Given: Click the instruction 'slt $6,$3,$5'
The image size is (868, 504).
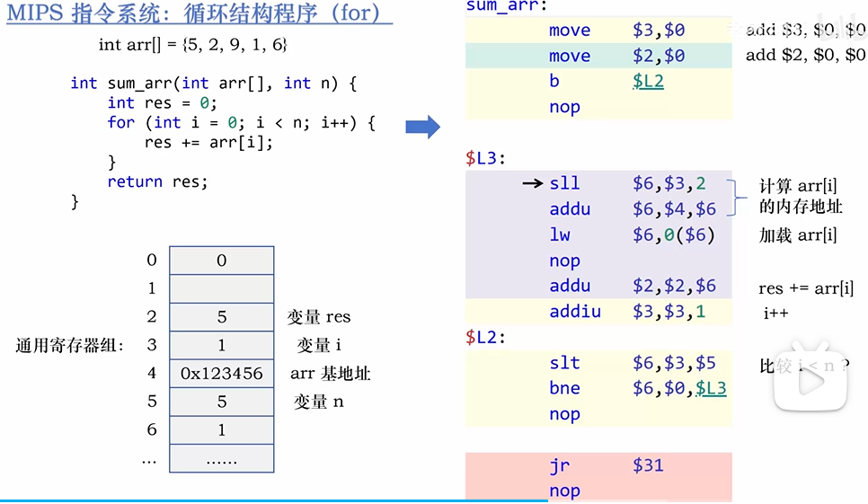Looking at the screenshot, I should pos(633,362).
